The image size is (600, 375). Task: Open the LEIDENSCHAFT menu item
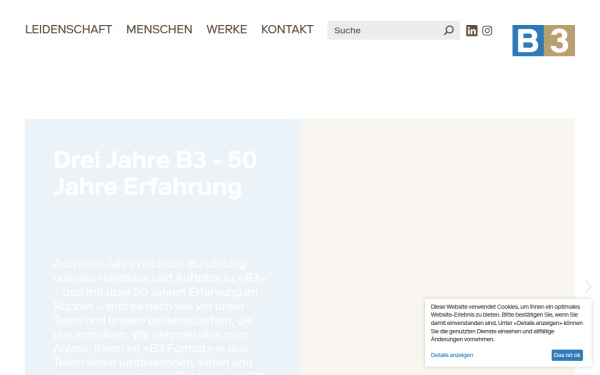(x=68, y=29)
